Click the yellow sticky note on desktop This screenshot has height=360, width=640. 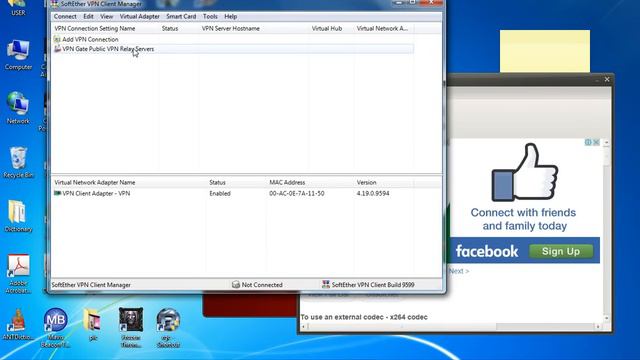click(545, 51)
